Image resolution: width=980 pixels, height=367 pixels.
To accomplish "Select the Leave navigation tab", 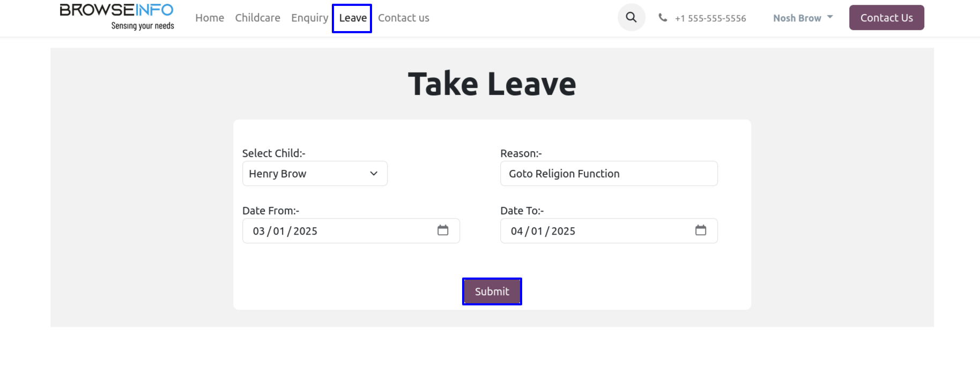I will (352, 18).
